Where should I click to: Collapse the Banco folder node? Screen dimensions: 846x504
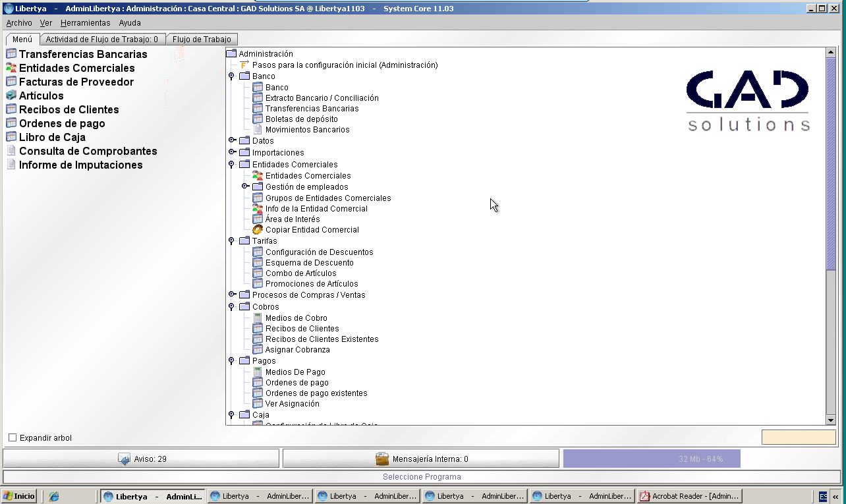point(231,76)
